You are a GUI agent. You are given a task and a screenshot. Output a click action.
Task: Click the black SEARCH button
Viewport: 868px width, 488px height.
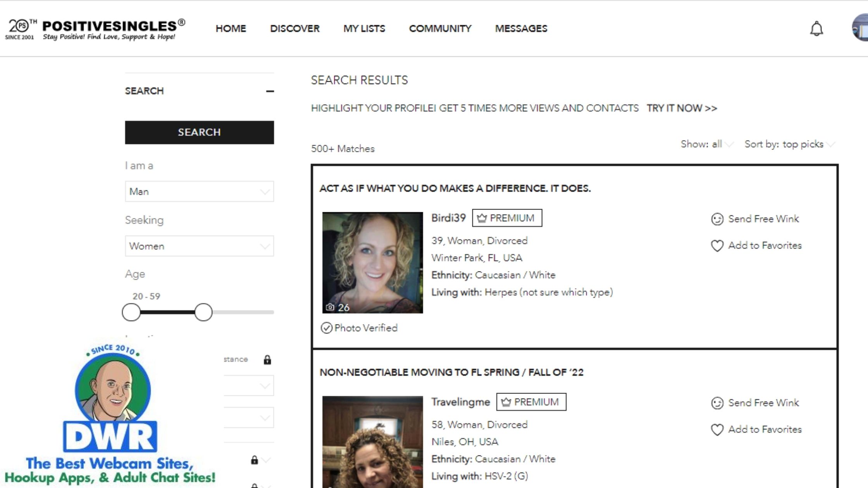click(x=199, y=132)
